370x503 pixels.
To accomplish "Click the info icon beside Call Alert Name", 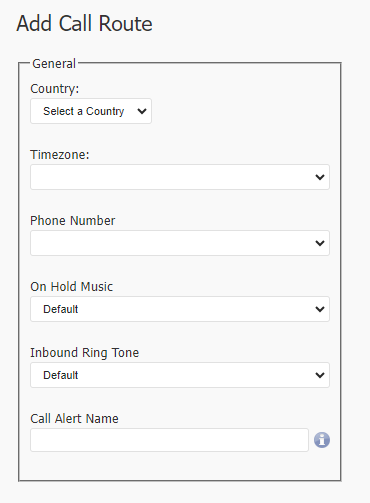I will pos(322,440).
